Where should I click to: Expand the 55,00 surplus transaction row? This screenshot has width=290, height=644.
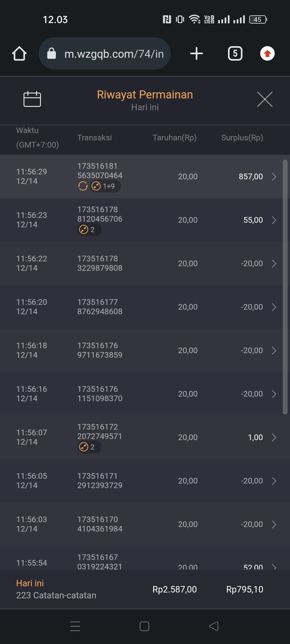coord(274,220)
